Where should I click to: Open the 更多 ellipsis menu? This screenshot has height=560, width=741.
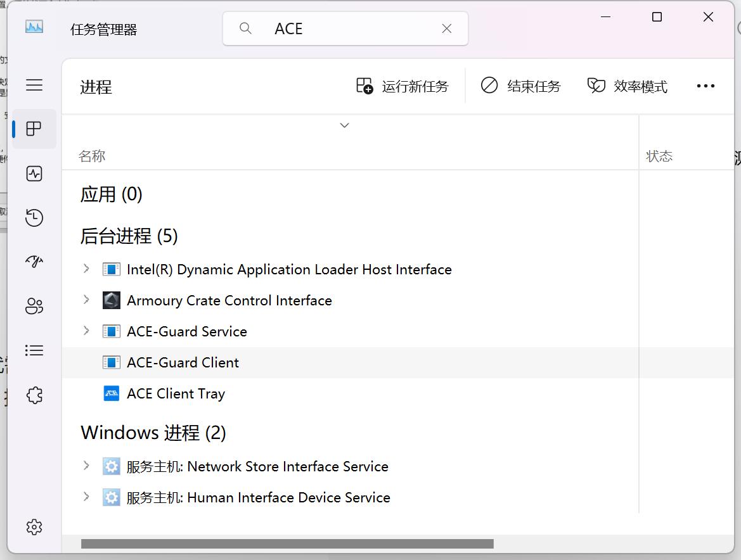click(706, 86)
